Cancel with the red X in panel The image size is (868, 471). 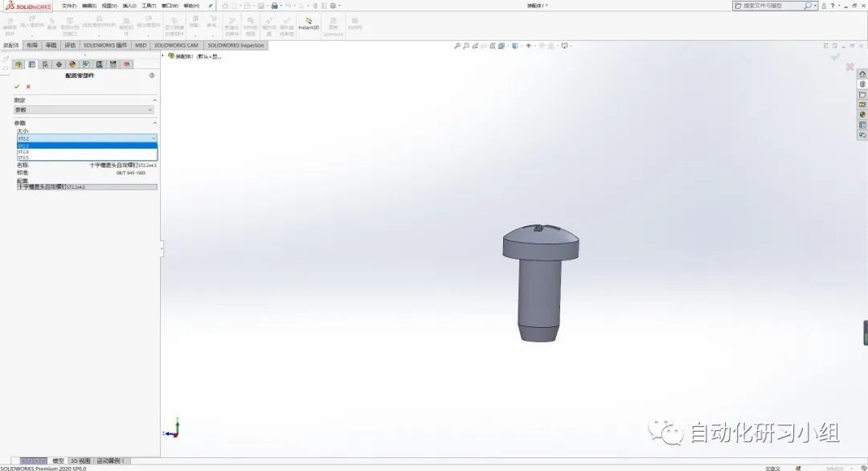28,86
